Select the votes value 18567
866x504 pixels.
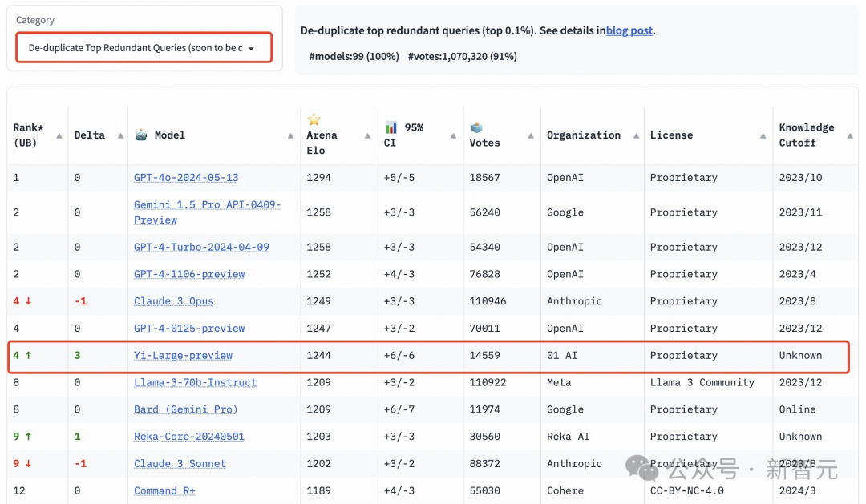(484, 178)
